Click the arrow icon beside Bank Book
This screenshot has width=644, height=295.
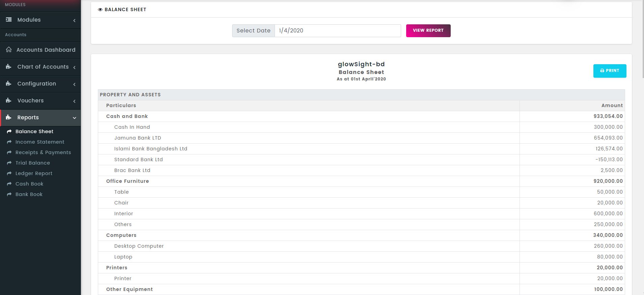[9, 194]
